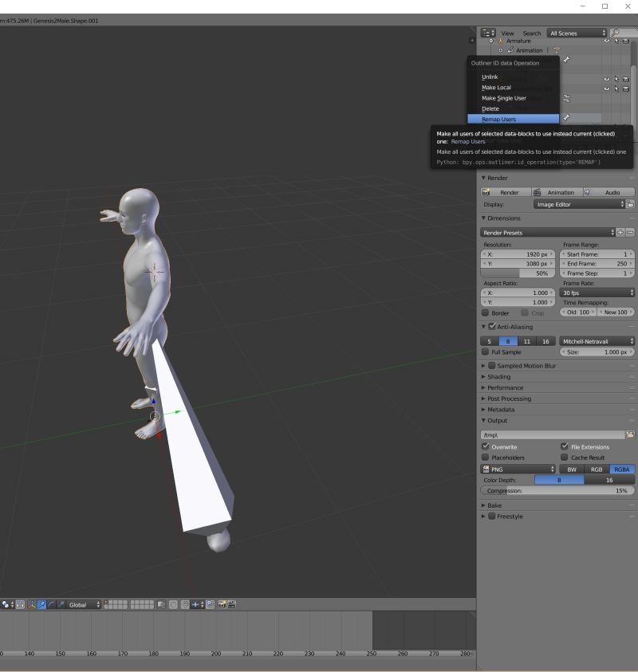Select the rotate manipulator icon in viewport header
This screenshot has height=672, width=638.
[51, 603]
